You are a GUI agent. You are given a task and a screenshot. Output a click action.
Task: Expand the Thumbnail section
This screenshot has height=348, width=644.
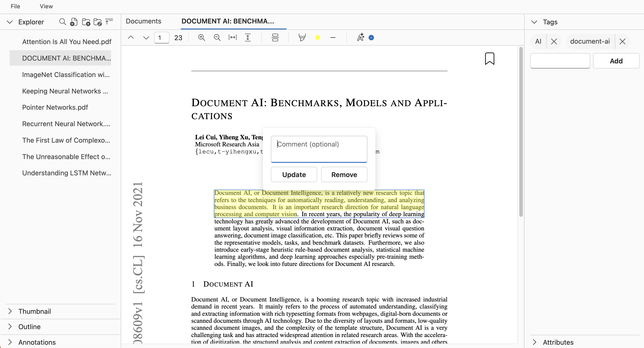(10, 311)
